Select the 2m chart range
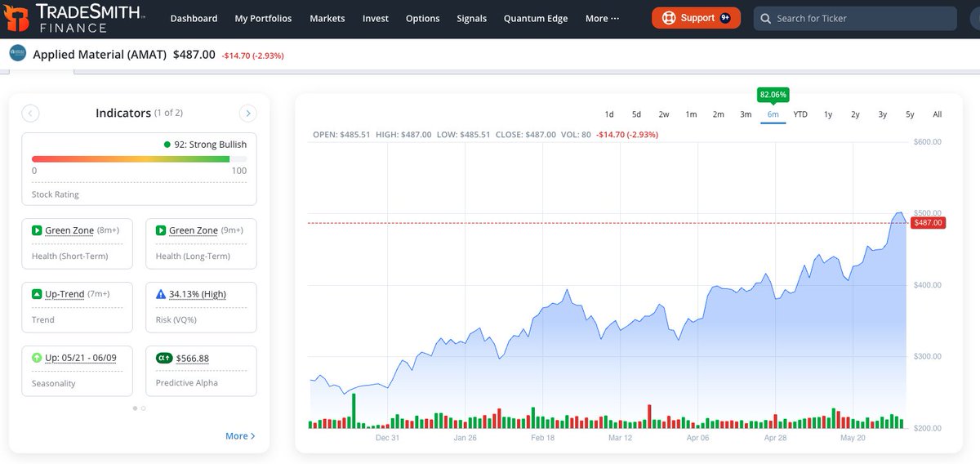The image size is (980, 464). click(x=719, y=114)
